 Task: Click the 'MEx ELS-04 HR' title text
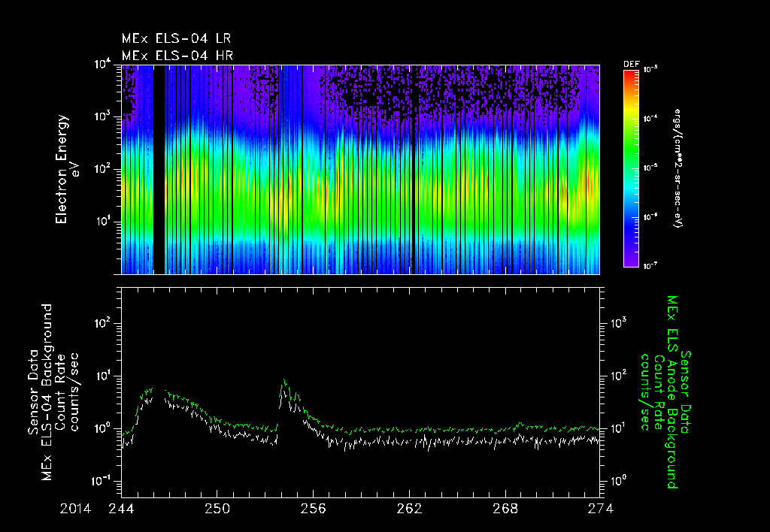(x=177, y=56)
